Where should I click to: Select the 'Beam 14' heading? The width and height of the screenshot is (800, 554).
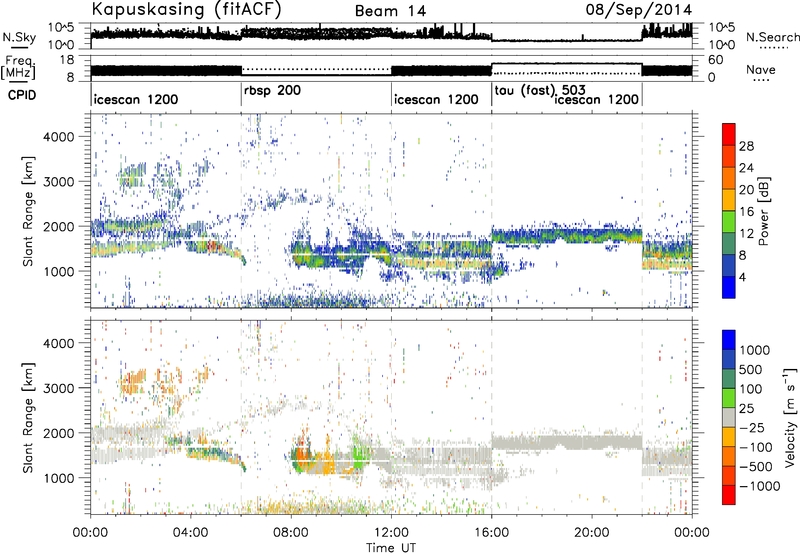tap(390, 11)
